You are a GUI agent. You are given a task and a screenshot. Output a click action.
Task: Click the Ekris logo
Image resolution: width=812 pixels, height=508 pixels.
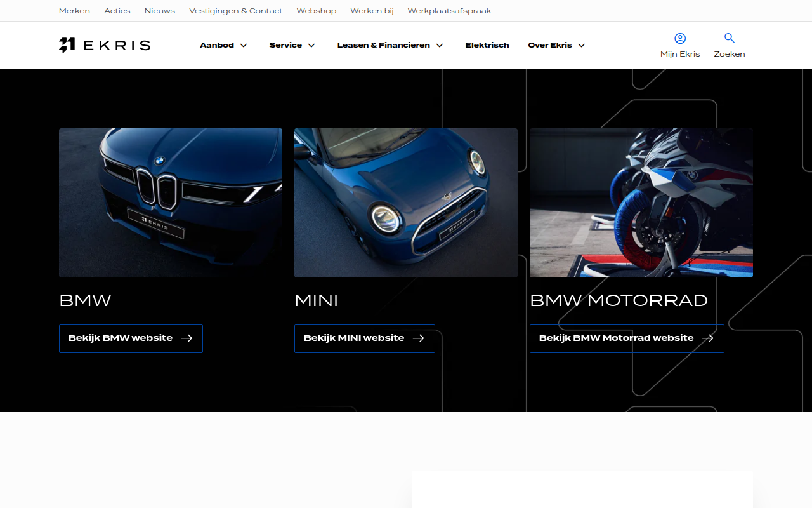105,45
